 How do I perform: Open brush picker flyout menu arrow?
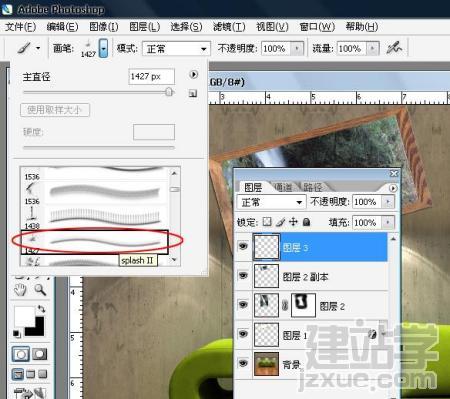click(193, 74)
